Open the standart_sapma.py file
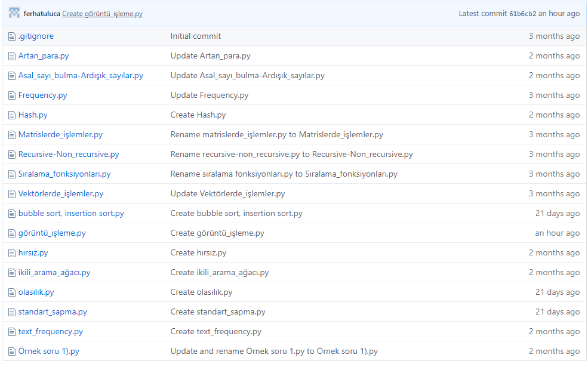This screenshot has height=367, width=588. click(53, 312)
